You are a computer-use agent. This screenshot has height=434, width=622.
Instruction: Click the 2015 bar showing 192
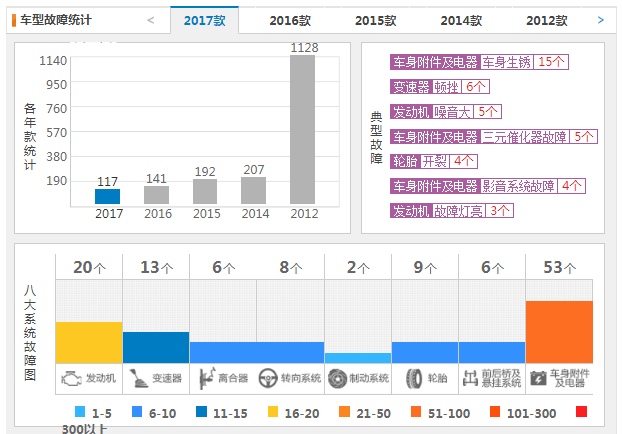(205, 192)
